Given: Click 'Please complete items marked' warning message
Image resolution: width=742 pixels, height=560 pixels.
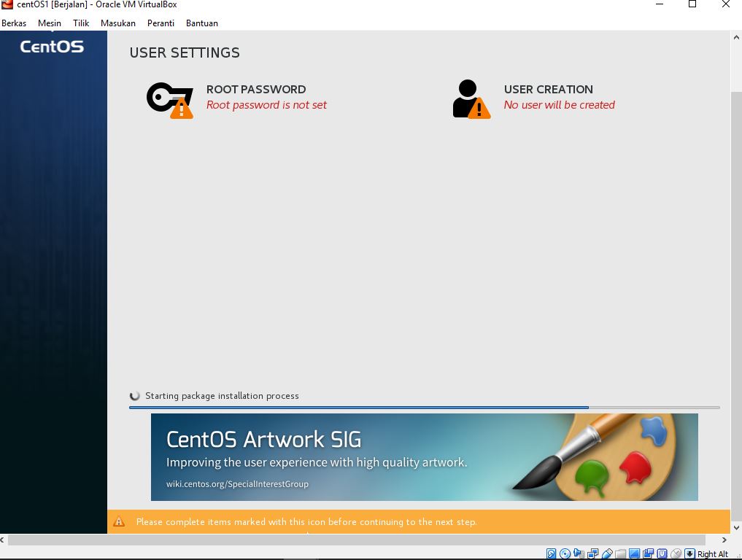Looking at the screenshot, I should point(306,521).
